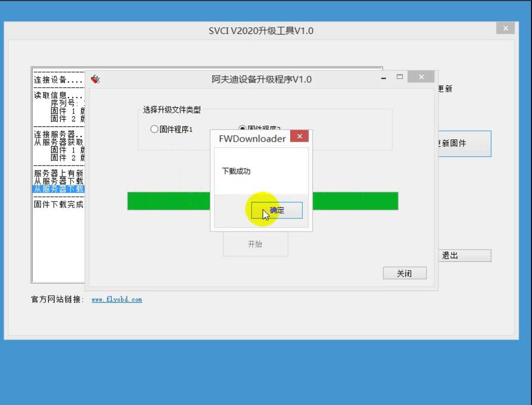Select the highlighted 从服务器下载 log line
Viewport: 532px width, 405px height.
click(x=58, y=189)
